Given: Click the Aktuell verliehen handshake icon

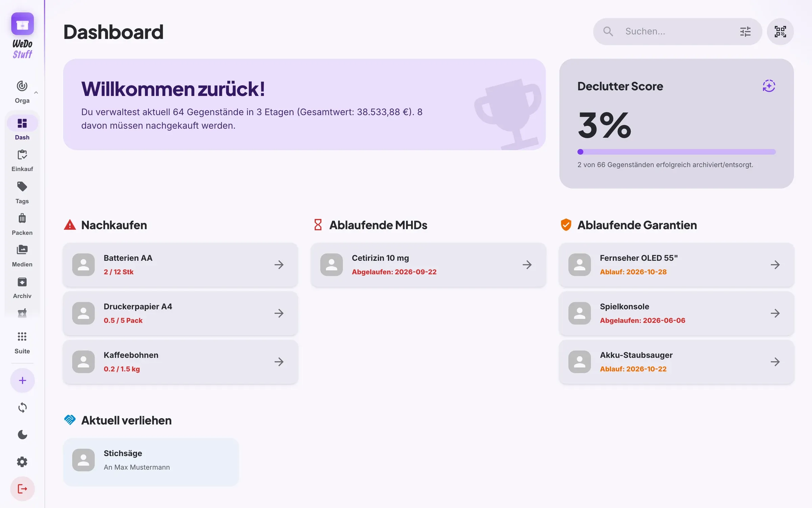Looking at the screenshot, I should coord(70,420).
